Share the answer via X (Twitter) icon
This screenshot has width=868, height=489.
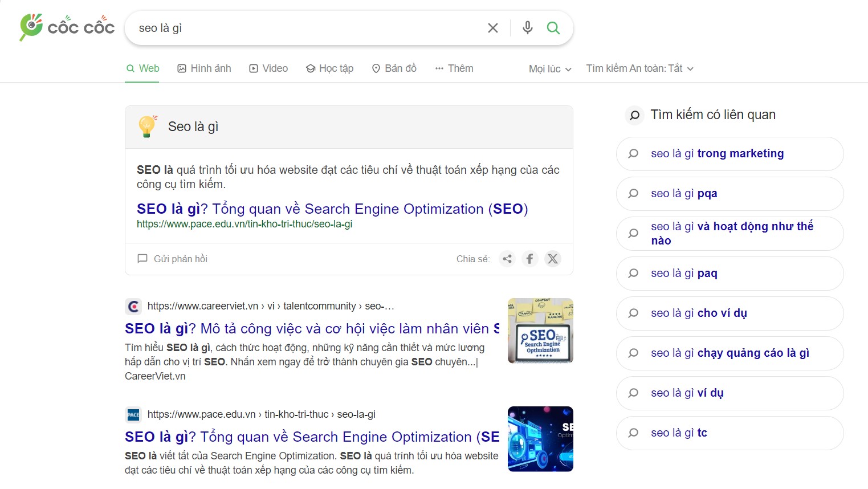coord(552,259)
